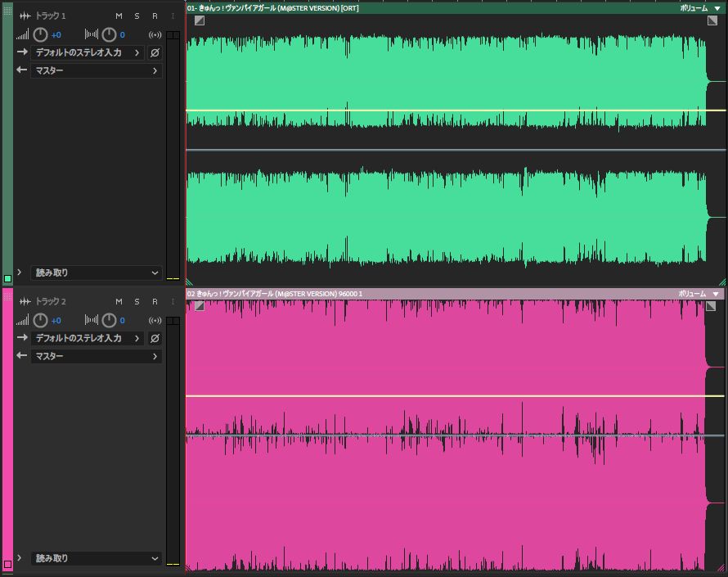This screenshot has width=728, height=577.
Task: Click Track 1 volume knob
Action: click(40, 34)
